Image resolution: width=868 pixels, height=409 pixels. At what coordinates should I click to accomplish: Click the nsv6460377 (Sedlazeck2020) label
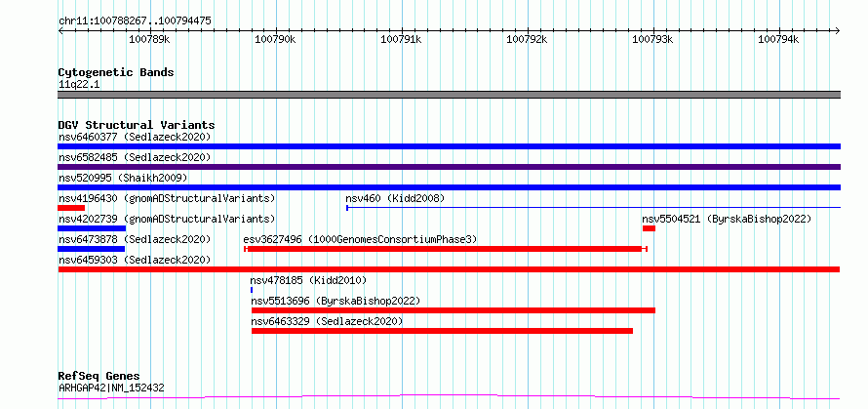[x=135, y=137]
